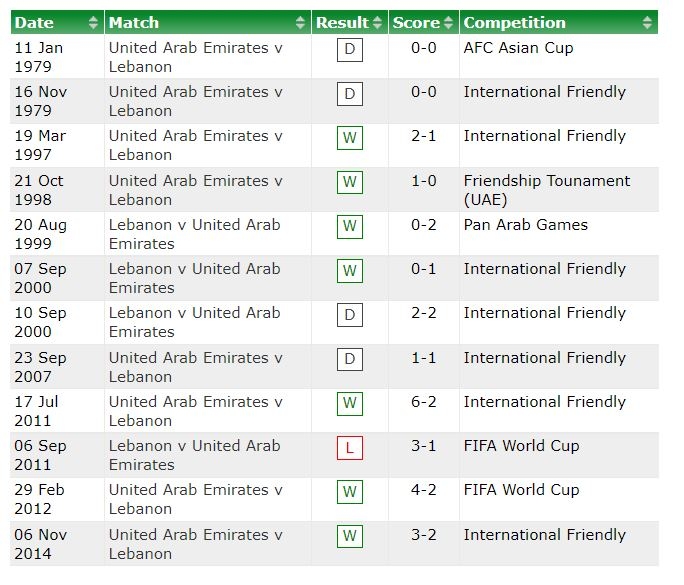Sort table by Score column arrows
Image resolution: width=684 pixels, height=585 pixels.
448,23
